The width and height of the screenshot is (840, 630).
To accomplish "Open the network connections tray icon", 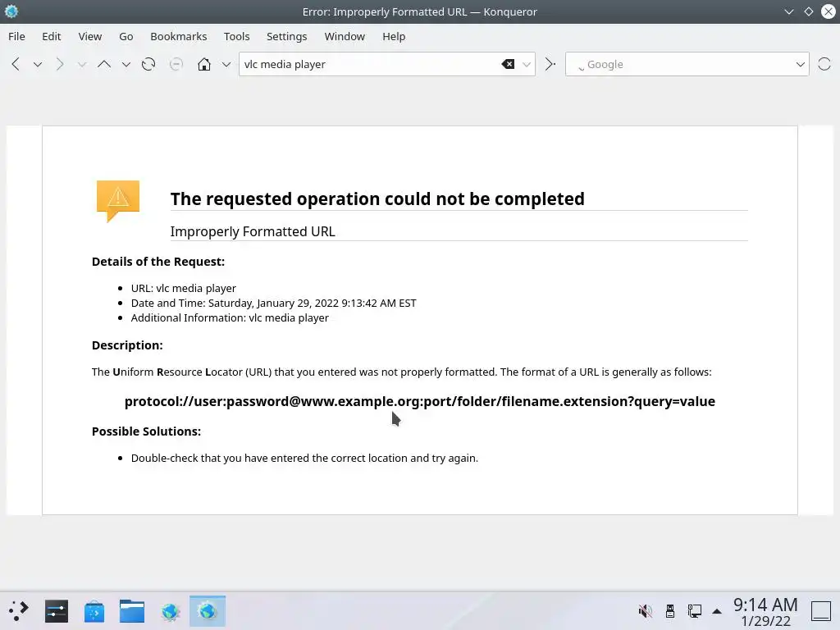I will coord(694,611).
